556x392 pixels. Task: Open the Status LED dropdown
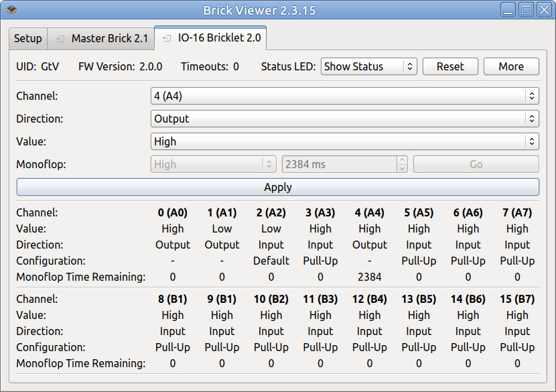(369, 67)
